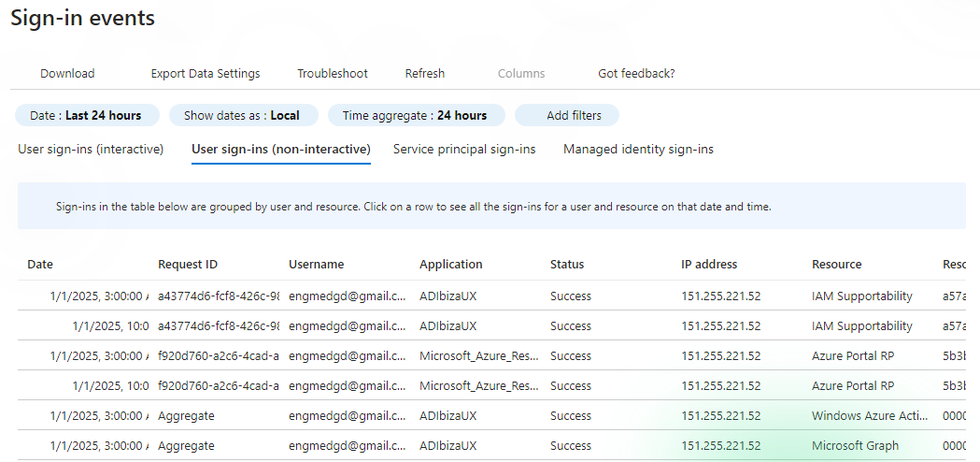Click the Download toolbar command

pos(67,73)
